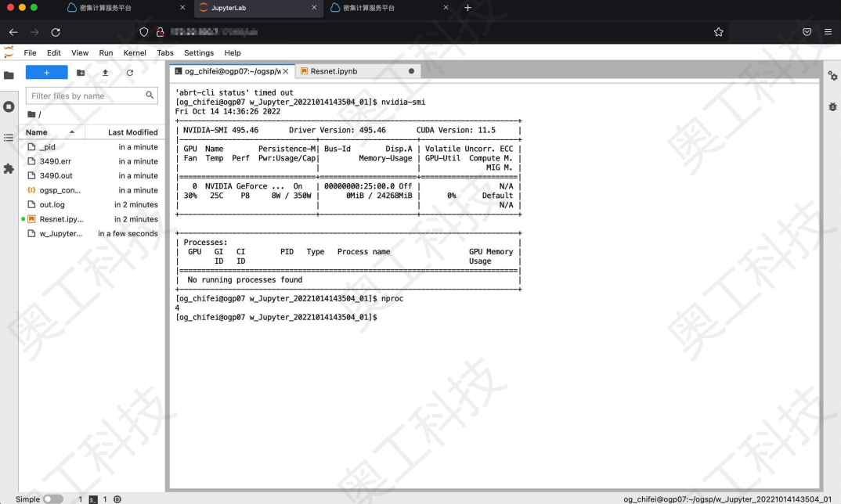
Task: Close the first browser tab
Action: [x=182, y=8]
